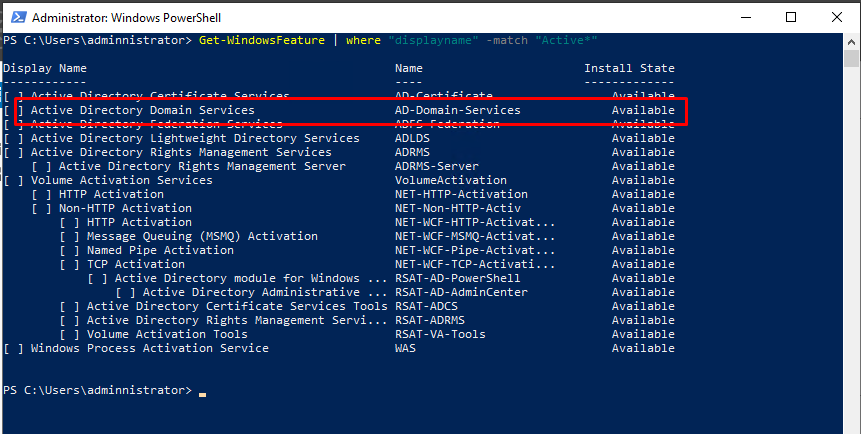This screenshot has width=861, height=434.
Task: Click the scrollbar up arrow
Action: pos(852,41)
